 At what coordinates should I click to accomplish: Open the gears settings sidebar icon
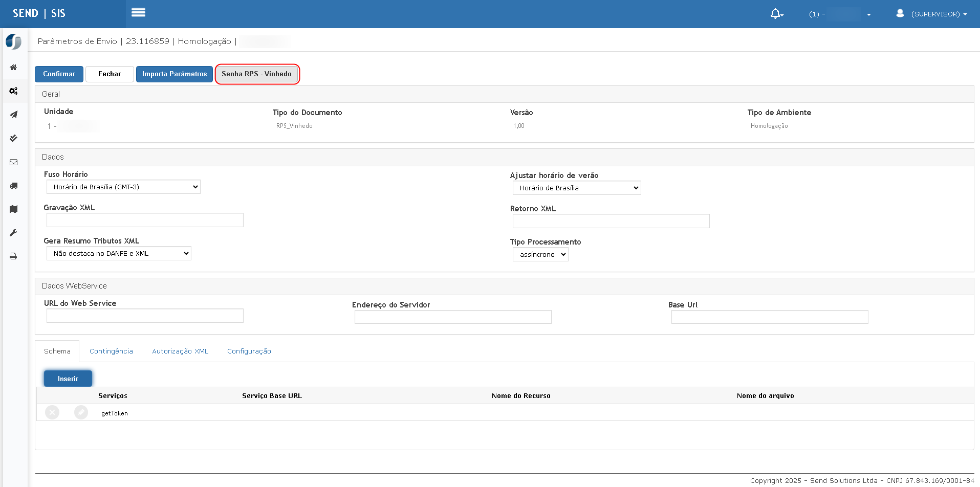tap(14, 91)
